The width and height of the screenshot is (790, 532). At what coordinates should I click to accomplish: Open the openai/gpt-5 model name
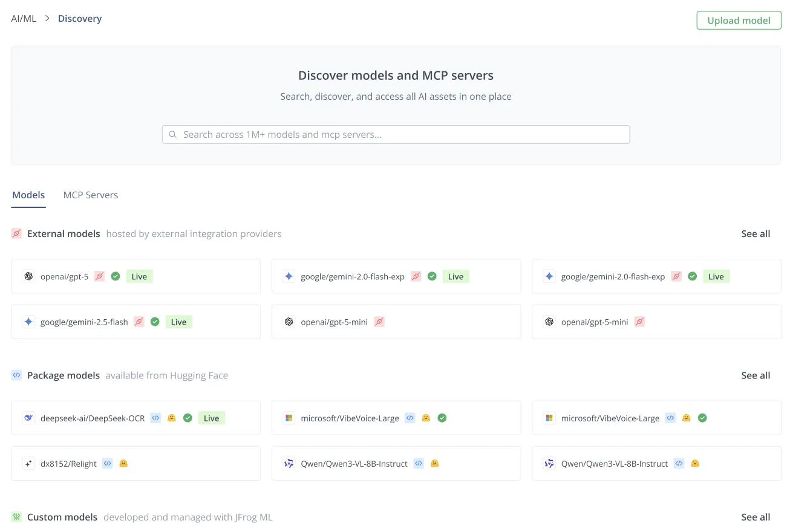click(x=64, y=277)
